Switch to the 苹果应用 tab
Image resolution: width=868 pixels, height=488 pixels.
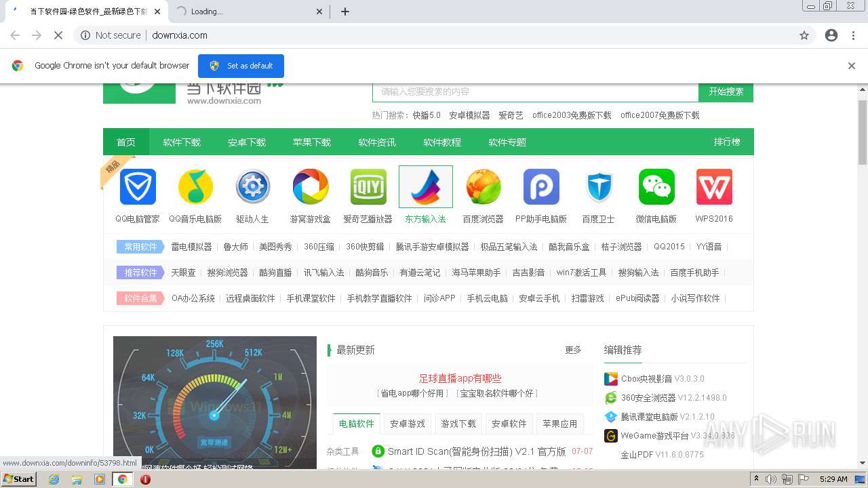[560, 424]
